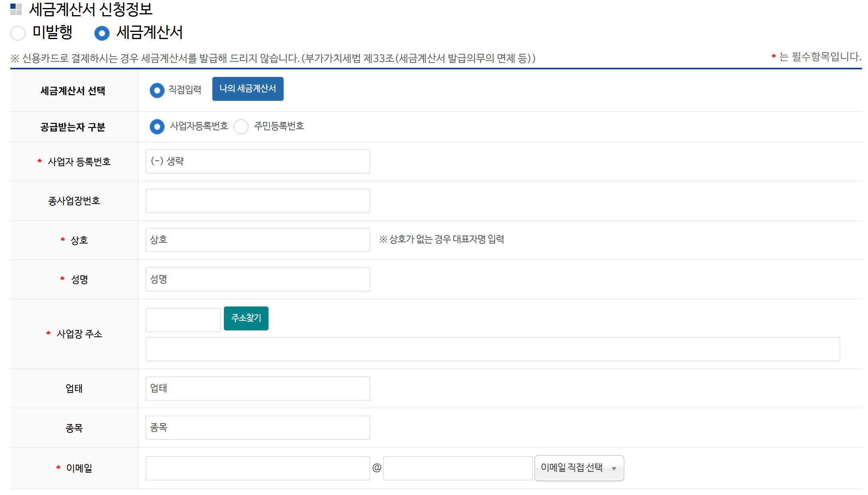The image size is (868, 495).
Task: Focus the 상호 text field
Action: [257, 240]
